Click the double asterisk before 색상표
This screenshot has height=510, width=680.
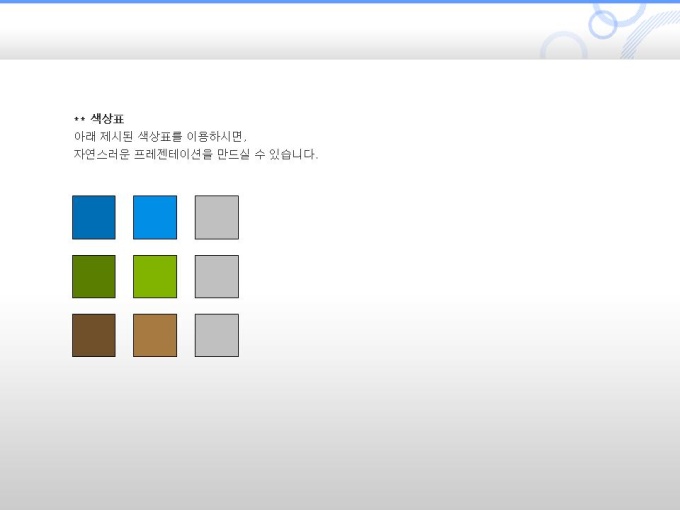(x=79, y=118)
